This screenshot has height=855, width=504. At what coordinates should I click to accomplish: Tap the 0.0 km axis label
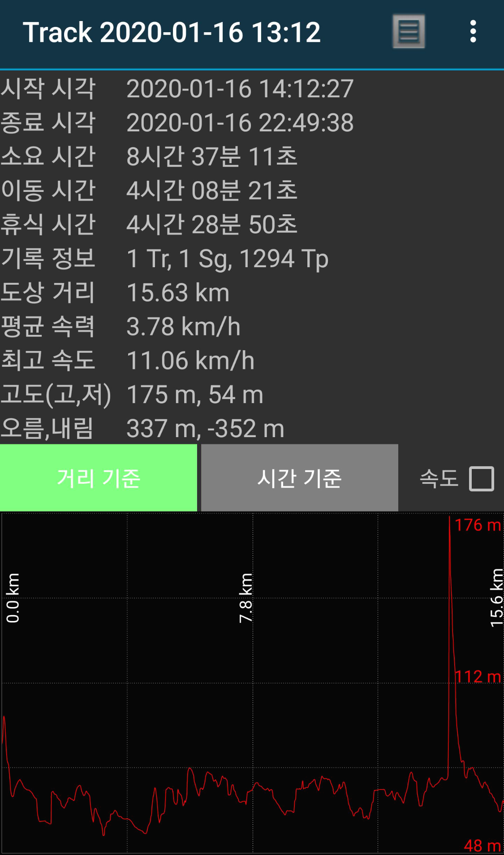(x=13, y=598)
